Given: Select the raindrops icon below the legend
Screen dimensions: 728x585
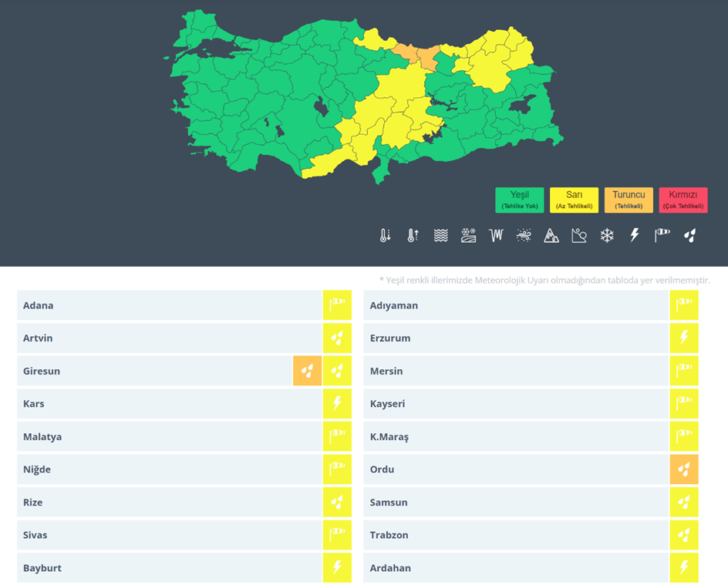Looking at the screenshot, I should click(690, 236).
